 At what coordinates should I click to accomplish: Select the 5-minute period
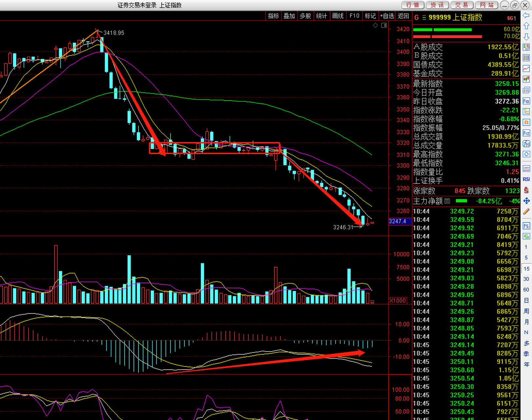526,258
